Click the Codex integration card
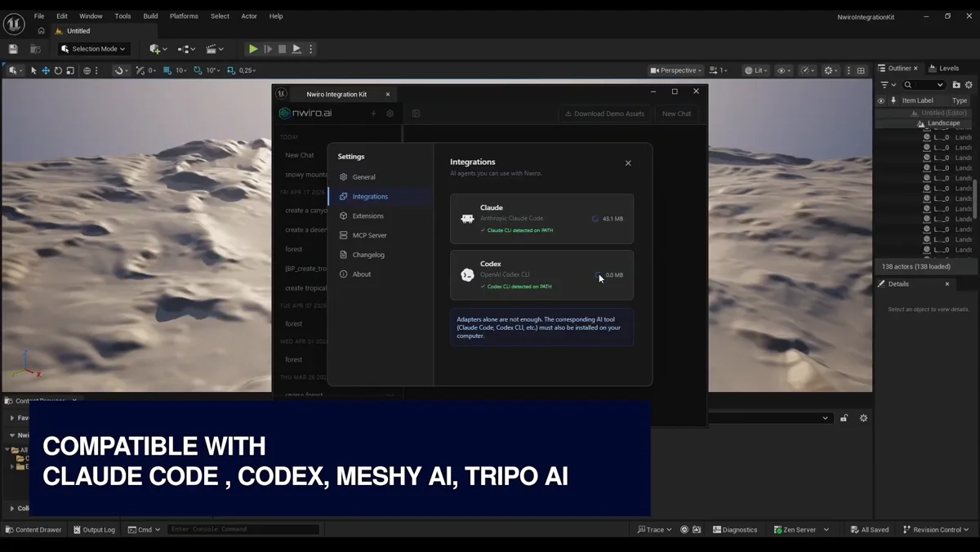Viewport: 980px width, 552px height. [541, 275]
